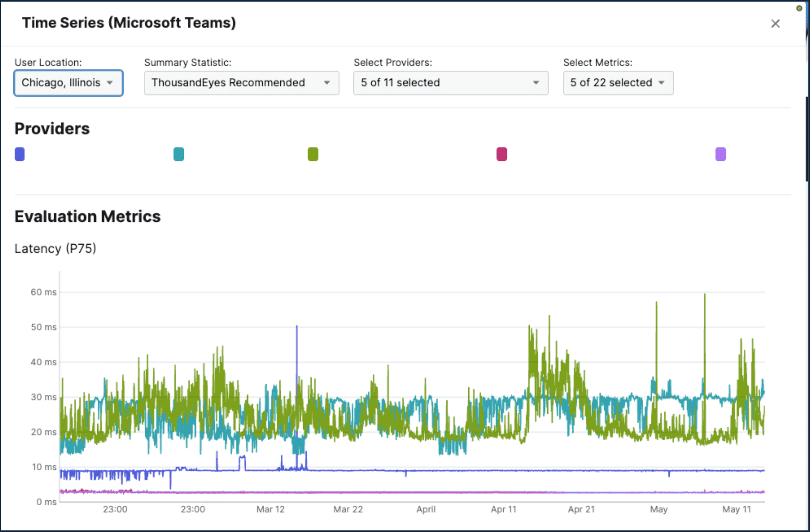Screen dimensions: 810x532
Task: Click the May 11 x-axis label
Action: pos(736,510)
